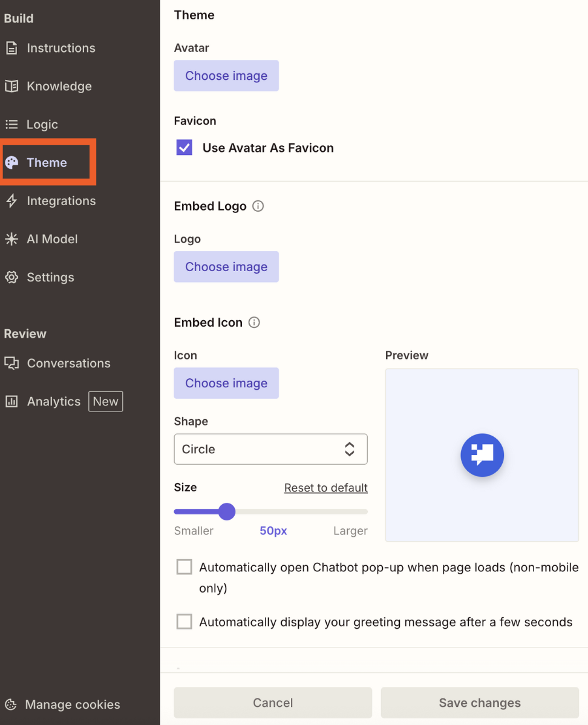The height and width of the screenshot is (725, 588).
Task: Enable automatic Chatbot pop-up on page load
Action: tap(184, 566)
